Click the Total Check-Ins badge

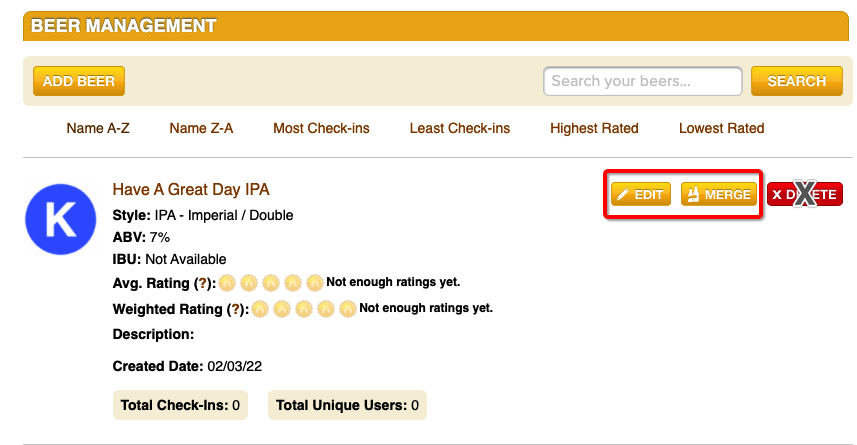pos(180,405)
